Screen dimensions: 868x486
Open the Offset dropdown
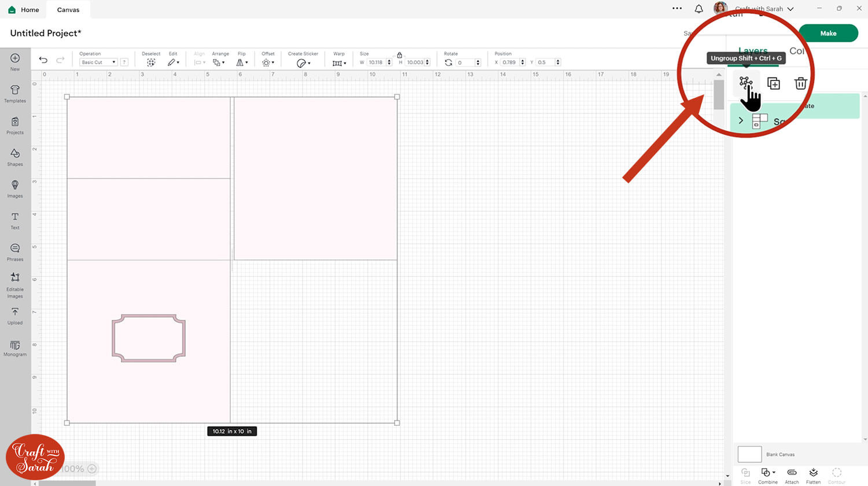click(x=268, y=62)
